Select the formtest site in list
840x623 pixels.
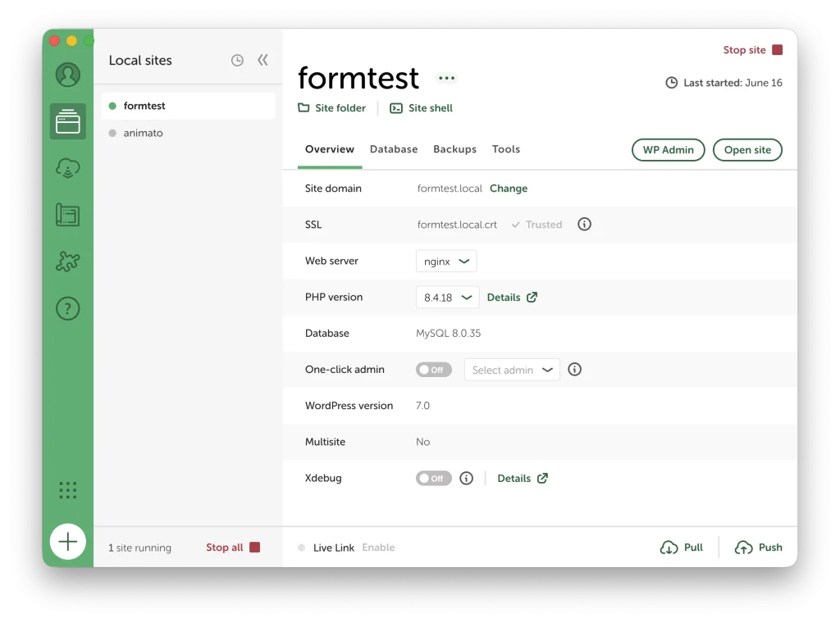click(x=188, y=106)
